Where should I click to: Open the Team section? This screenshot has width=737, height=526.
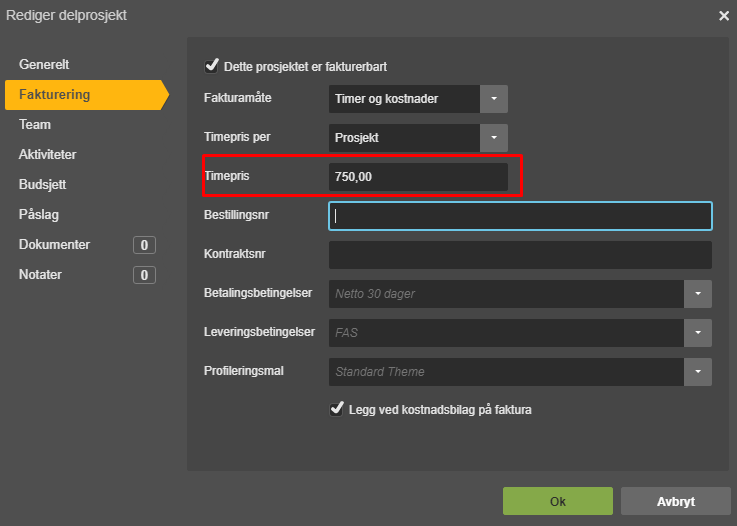(x=35, y=125)
